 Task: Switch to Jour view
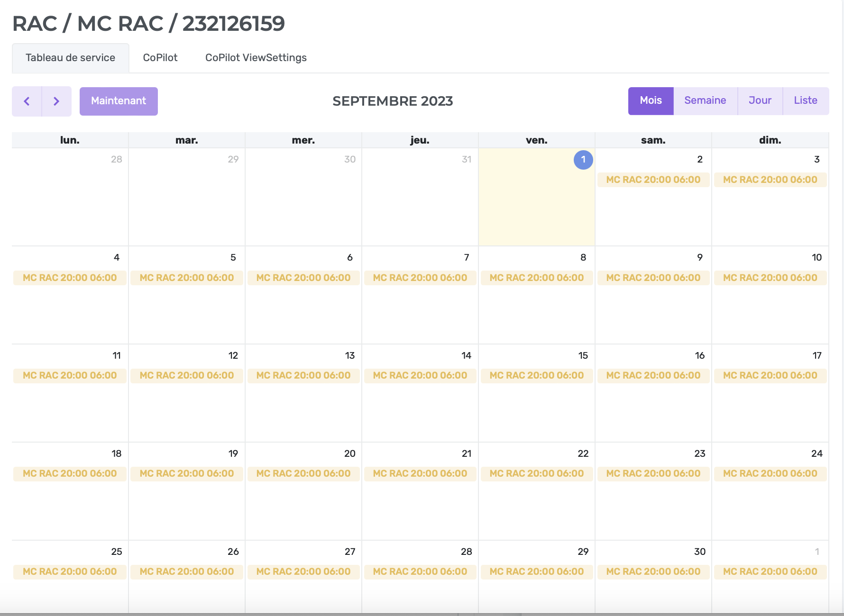[x=760, y=100]
